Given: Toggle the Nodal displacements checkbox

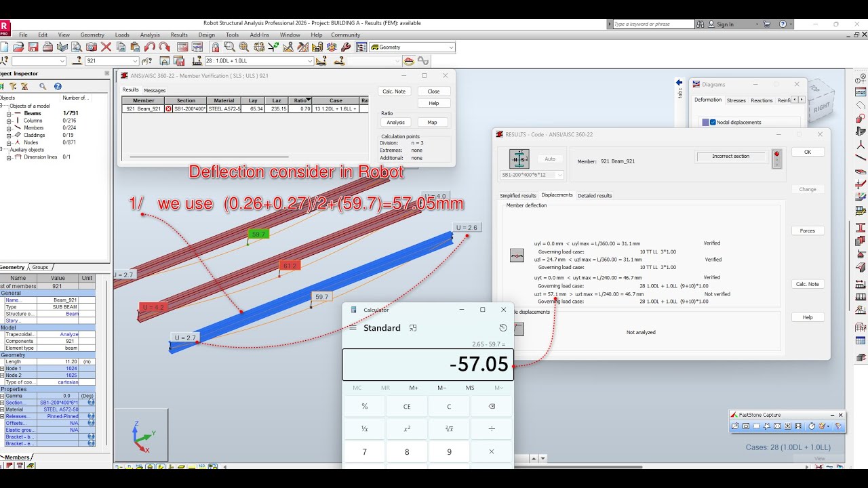Looking at the screenshot, I should click(713, 123).
